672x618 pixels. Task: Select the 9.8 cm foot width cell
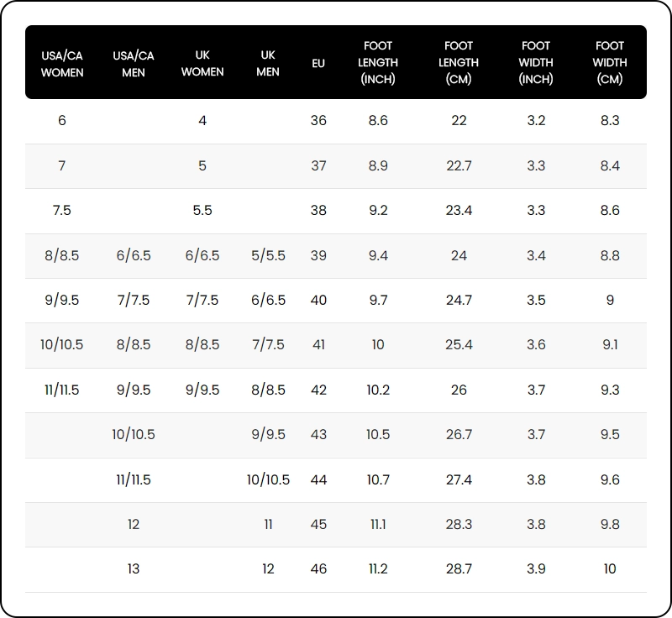[610, 524]
